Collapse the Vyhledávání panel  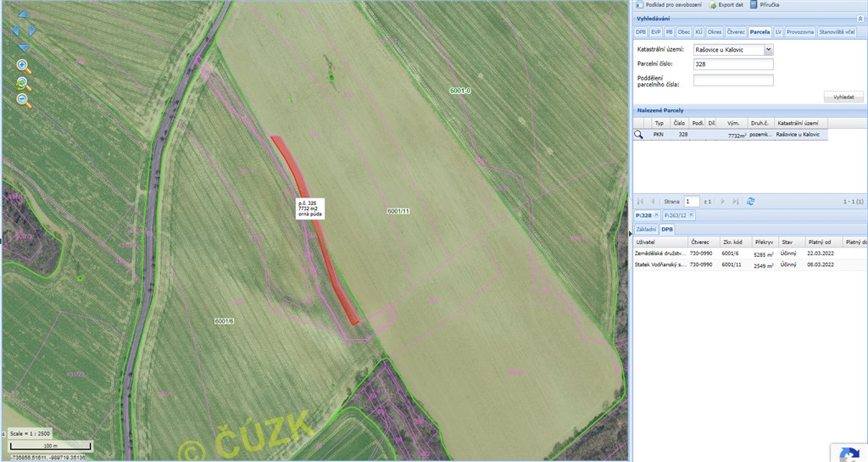860,19
